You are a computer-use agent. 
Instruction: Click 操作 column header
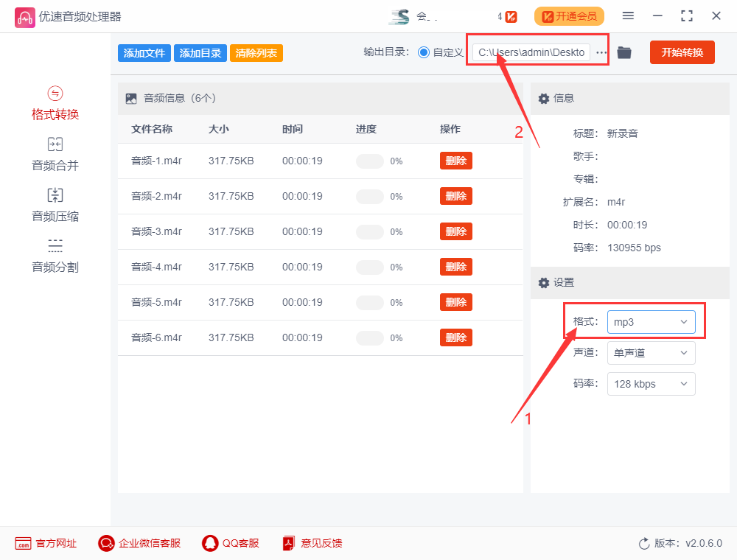coord(450,129)
